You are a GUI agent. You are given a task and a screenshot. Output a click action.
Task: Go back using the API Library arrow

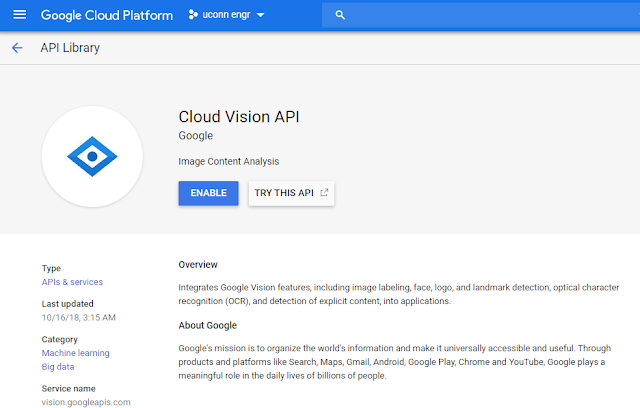tap(17, 48)
